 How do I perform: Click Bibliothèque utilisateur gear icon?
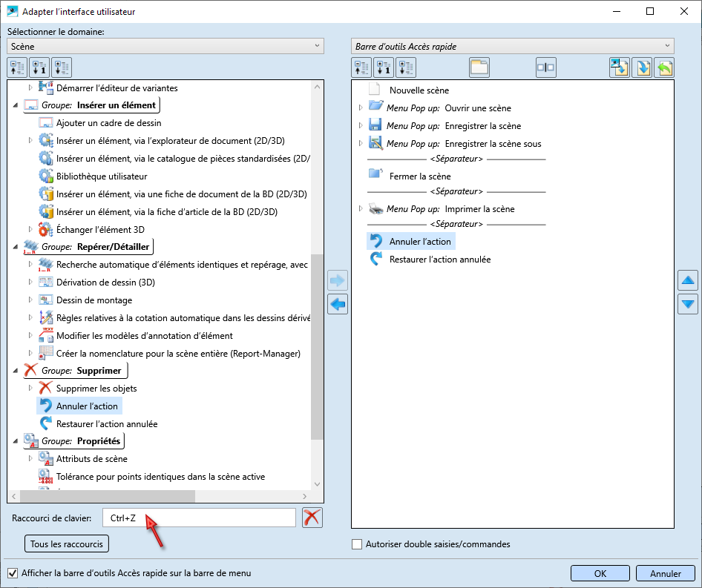point(46,176)
